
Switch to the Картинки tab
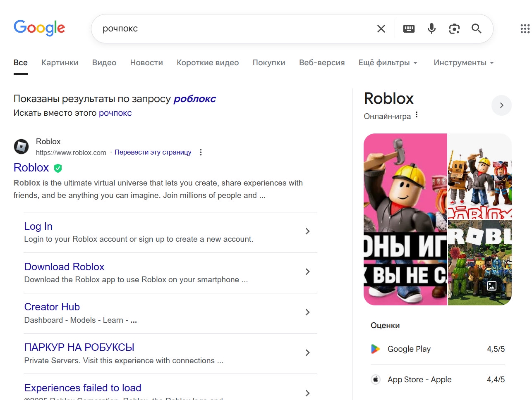click(x=60, y=63)
